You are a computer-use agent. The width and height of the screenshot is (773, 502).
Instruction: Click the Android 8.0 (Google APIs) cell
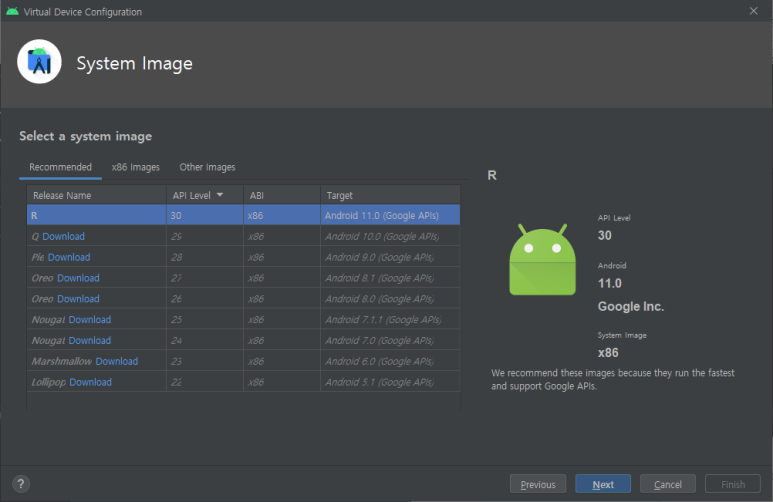click(x=390, y=299)
